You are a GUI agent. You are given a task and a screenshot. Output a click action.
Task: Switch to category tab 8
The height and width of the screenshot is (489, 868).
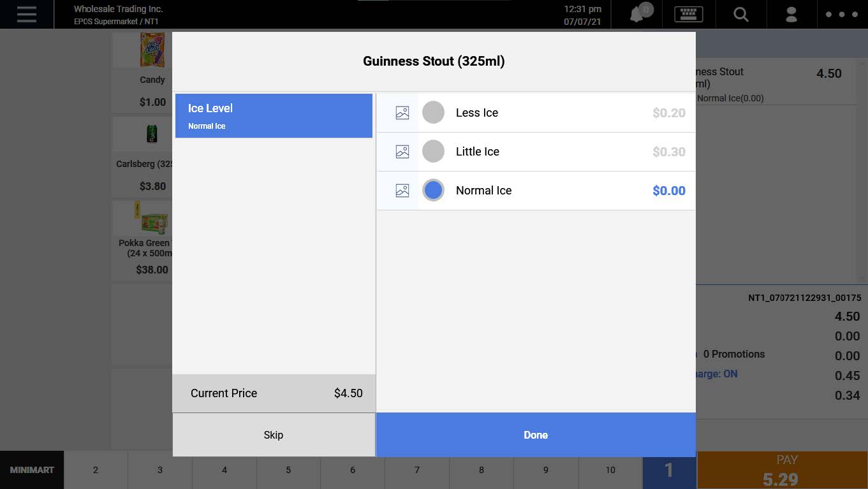[482, 470]
